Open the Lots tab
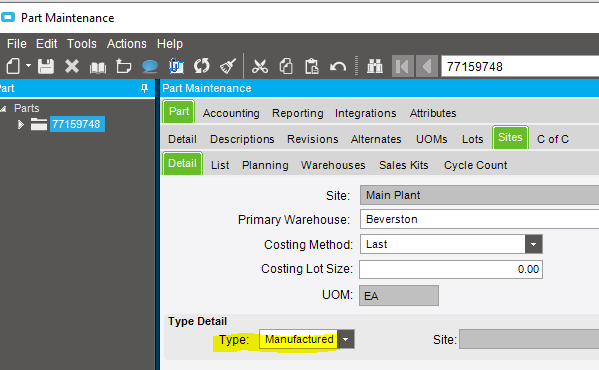This screenshot has width=599, height=370. tap(473, 139)
